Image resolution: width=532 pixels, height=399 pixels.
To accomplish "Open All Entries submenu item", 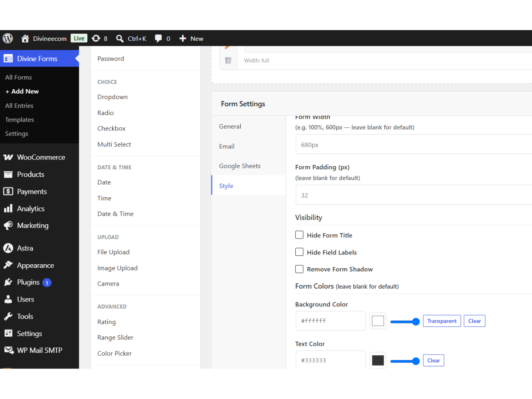I will (19, 106).
